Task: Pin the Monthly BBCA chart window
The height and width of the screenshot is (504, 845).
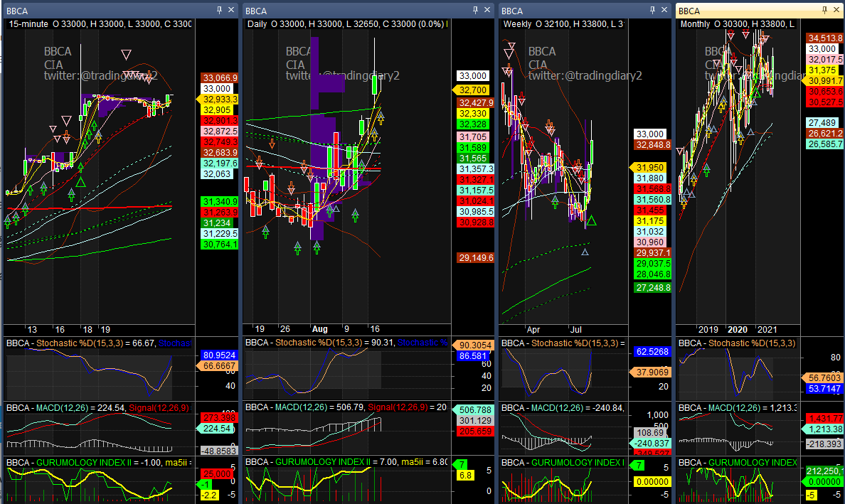Action: [824, 10]
